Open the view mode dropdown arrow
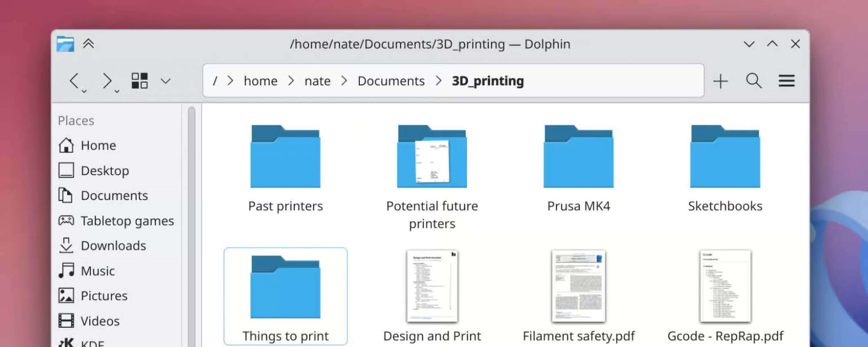 (165, 81)
